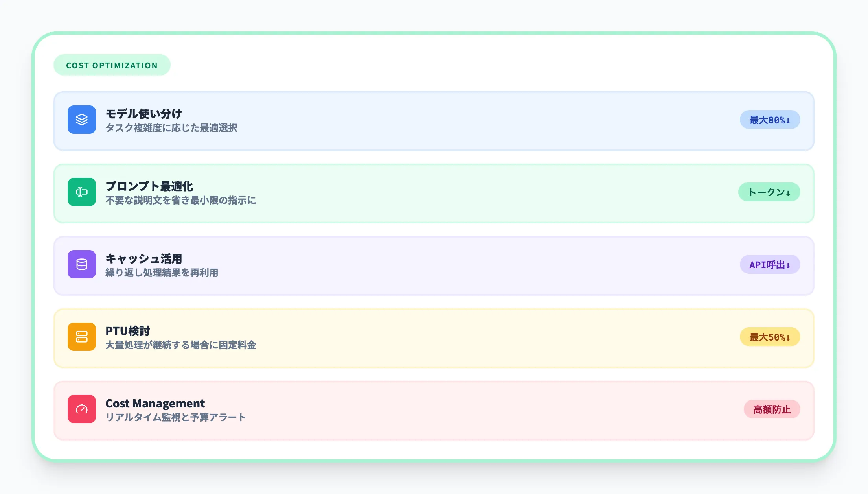Viewport: 868px width, 494px height.
Task: Click the Cost Management card body
Action: [x=432, y=410]
